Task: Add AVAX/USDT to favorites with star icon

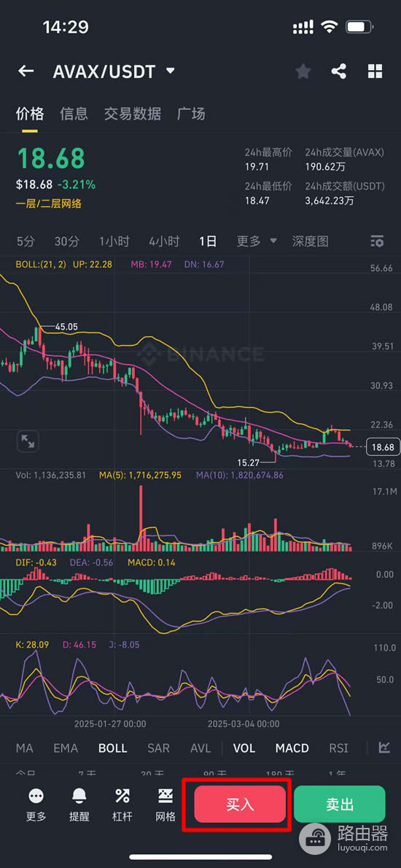Action: click(x=303, y=71)
